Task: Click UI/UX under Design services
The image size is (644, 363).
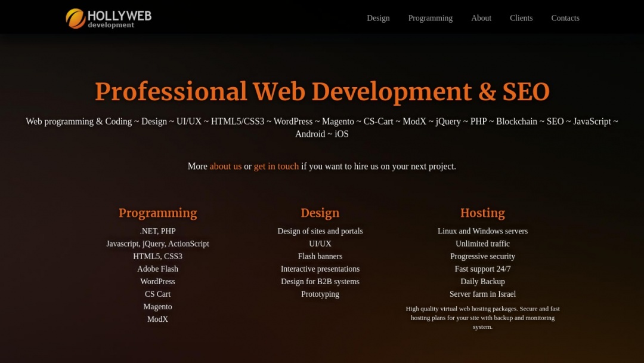Action: [320, 244]
